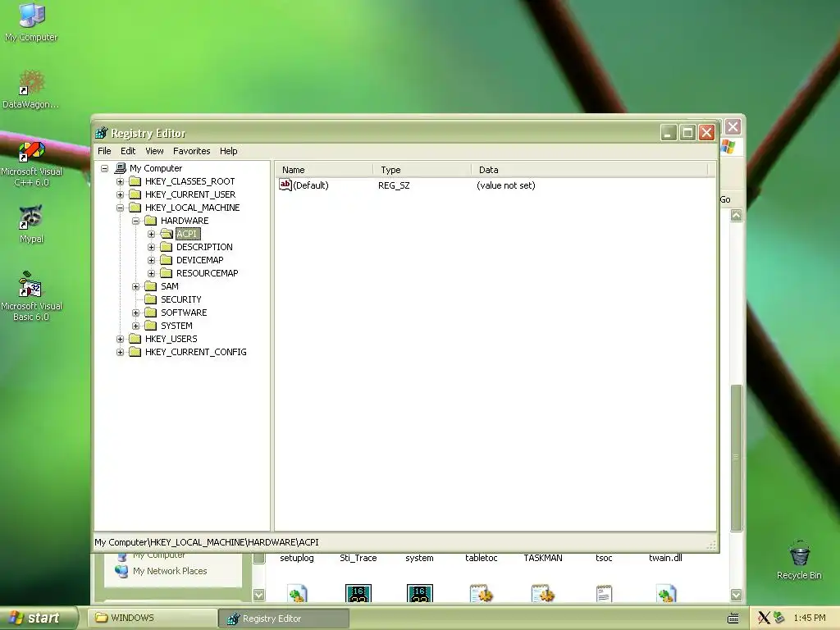Viewport: 840px width, 630px height.
Task: Select the SECURITY key label
Action: pyautogui.click(x=181, y=299)
